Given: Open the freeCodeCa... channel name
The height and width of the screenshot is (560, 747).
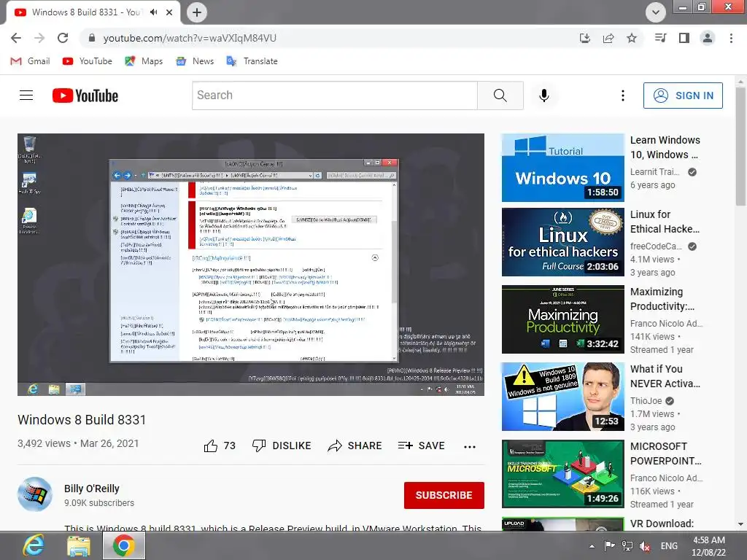Looking at the screenshot, I should [656, 246].
